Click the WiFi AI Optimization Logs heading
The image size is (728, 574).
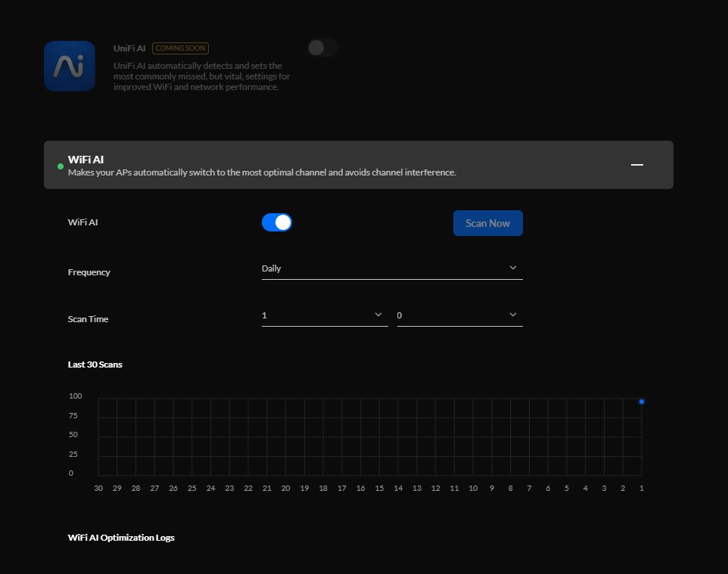pyautogui.click(x=121, y=538)
